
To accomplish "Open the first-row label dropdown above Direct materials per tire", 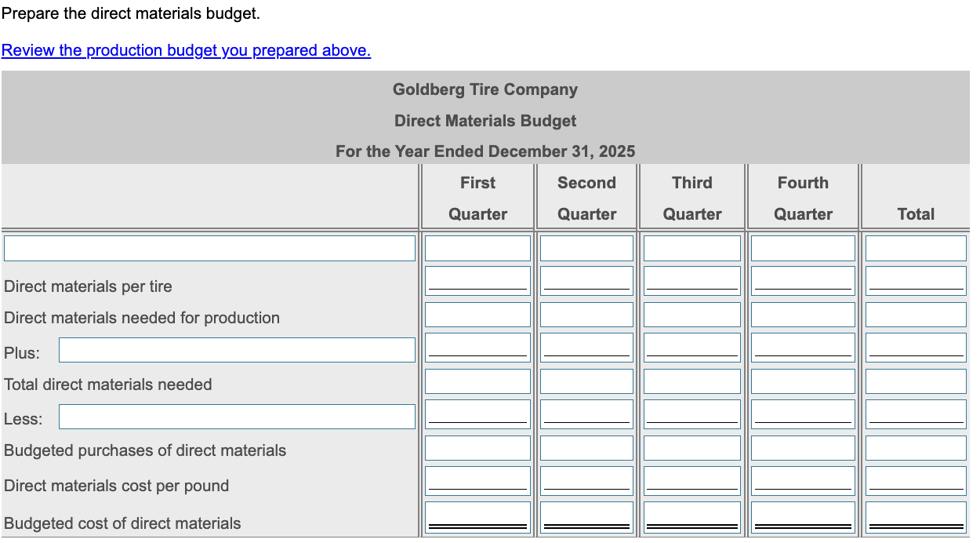I will pos(209,247).
